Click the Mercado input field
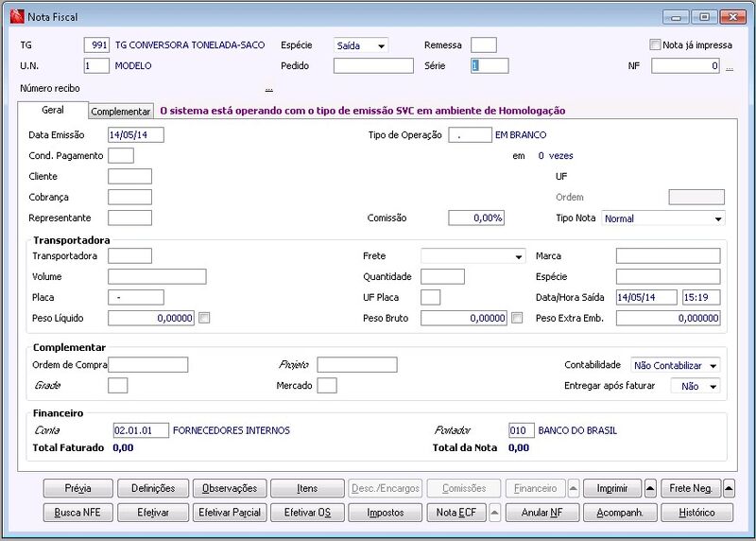756x541 pixels. coord(327,386)
